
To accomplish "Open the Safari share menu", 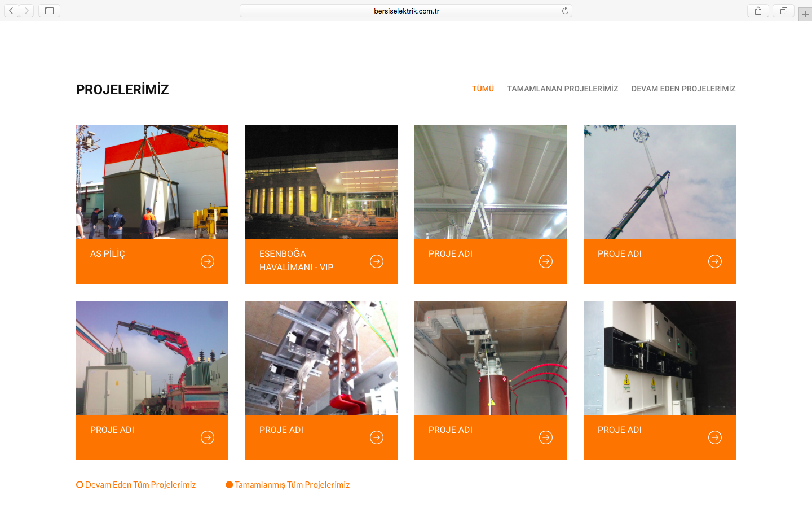I will click(758, 11).
